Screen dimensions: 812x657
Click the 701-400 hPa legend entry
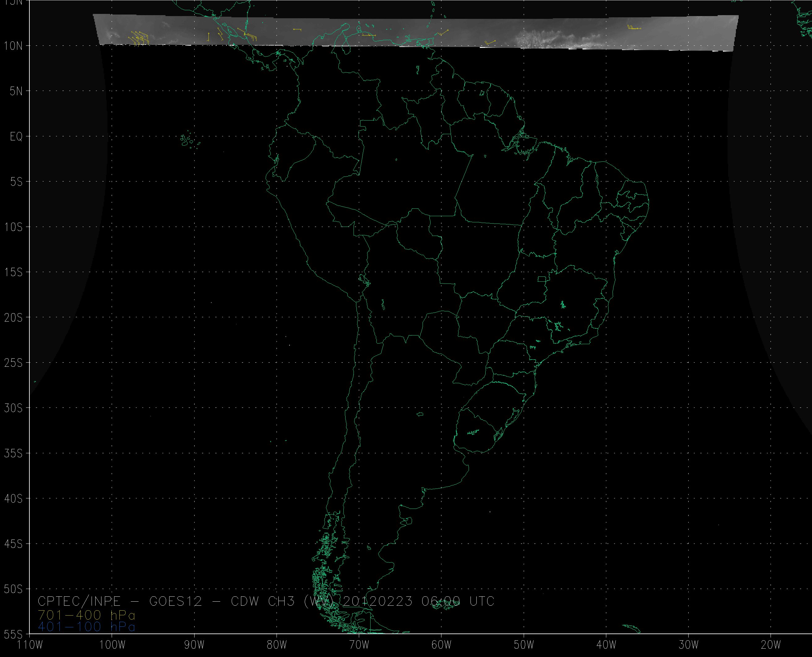click(86, 615)
